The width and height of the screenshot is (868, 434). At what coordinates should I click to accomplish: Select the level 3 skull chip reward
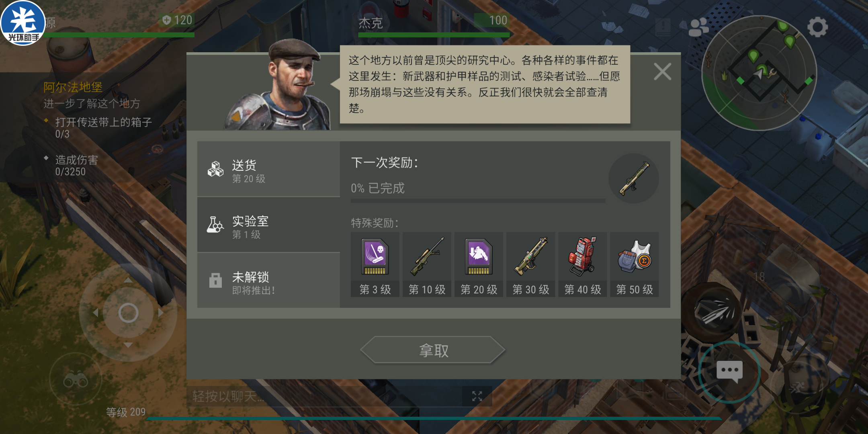[x=375, y=264]
